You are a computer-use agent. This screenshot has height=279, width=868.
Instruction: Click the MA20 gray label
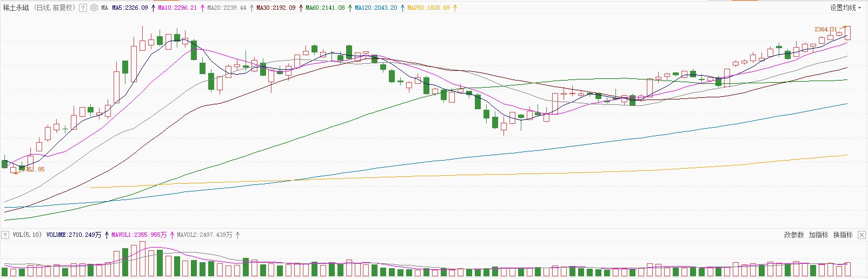226,8
